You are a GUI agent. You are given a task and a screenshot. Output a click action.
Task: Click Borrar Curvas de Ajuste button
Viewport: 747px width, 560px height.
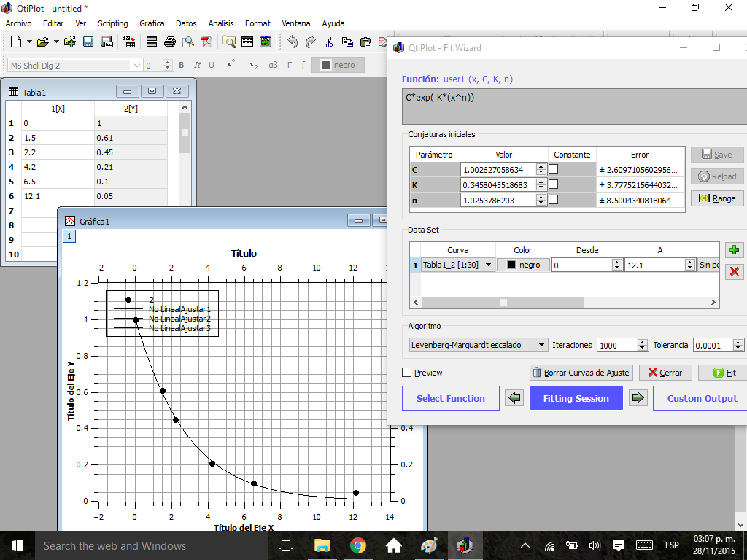point(581,373)
